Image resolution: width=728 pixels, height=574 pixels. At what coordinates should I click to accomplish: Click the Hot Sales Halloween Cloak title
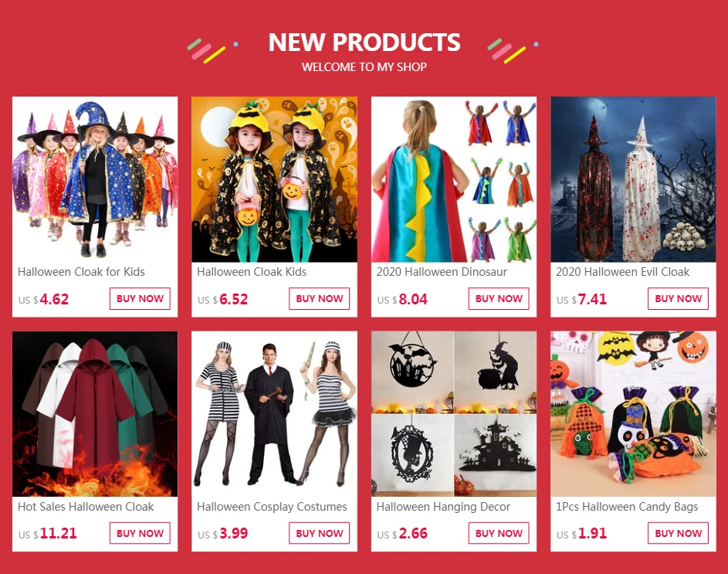[x=86, y=507]
